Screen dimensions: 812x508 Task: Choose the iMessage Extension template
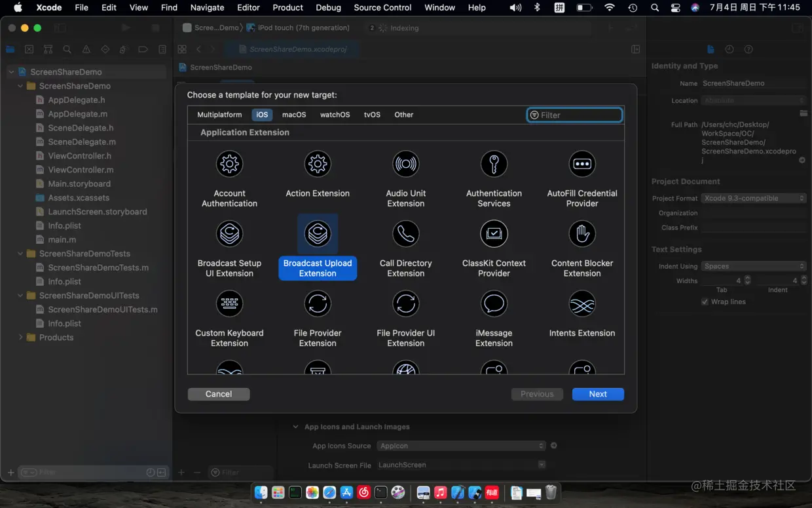(494, 319)
